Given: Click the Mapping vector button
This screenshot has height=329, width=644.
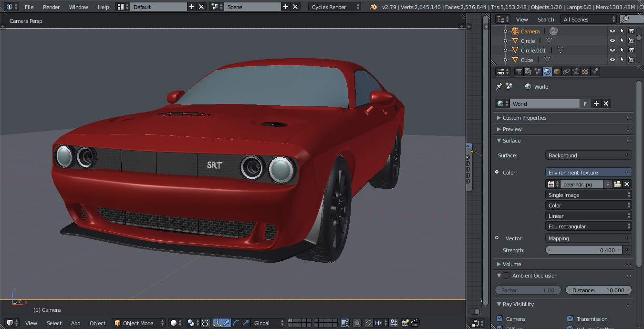Looking at the screenshot, I should (589, 238).
